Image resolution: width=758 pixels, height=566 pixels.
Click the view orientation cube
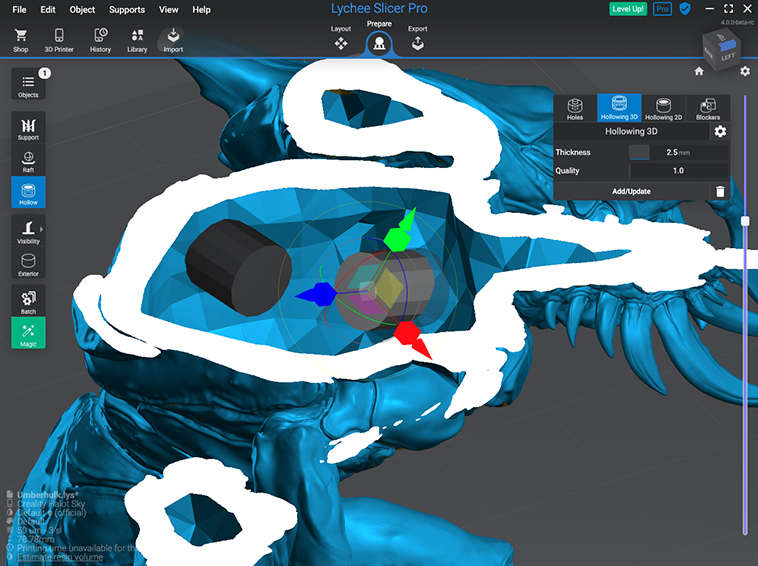(x=722, y=51)
